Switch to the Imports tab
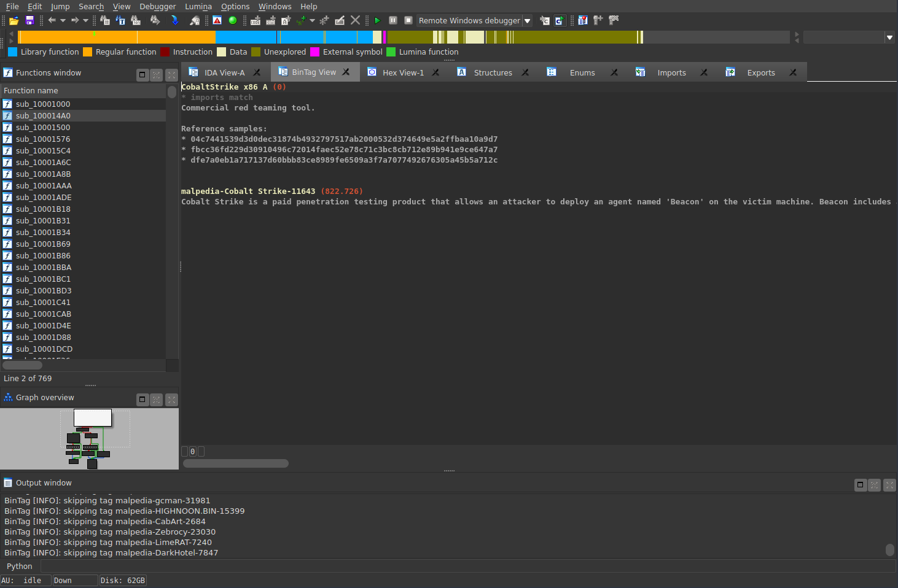 pos(671,72)
